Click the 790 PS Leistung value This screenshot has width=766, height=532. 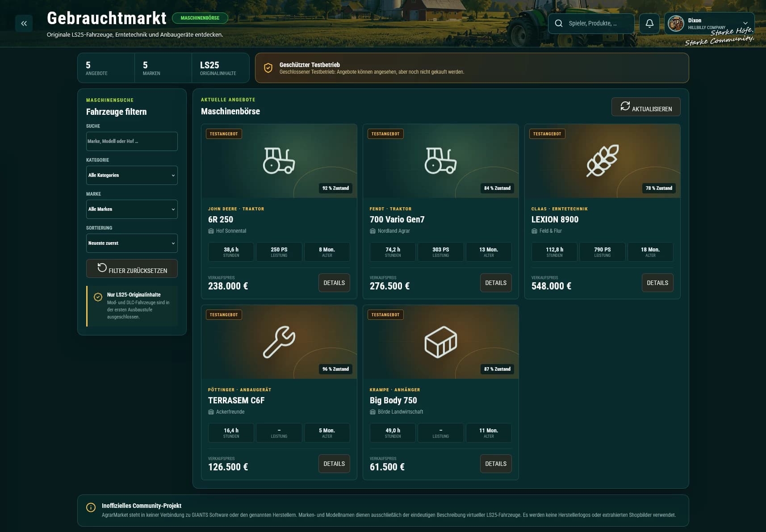[x=603, y=252]
